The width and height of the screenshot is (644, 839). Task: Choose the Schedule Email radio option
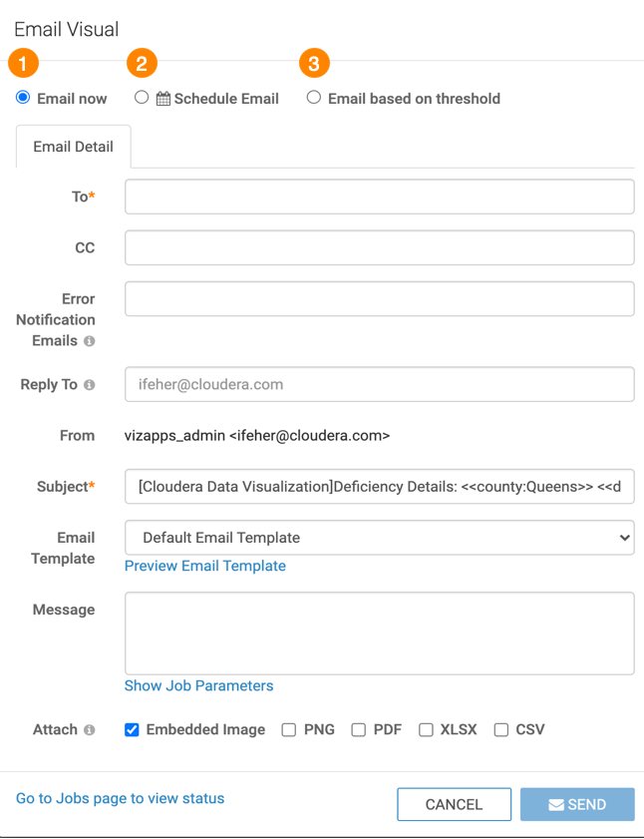click(142, 98)
